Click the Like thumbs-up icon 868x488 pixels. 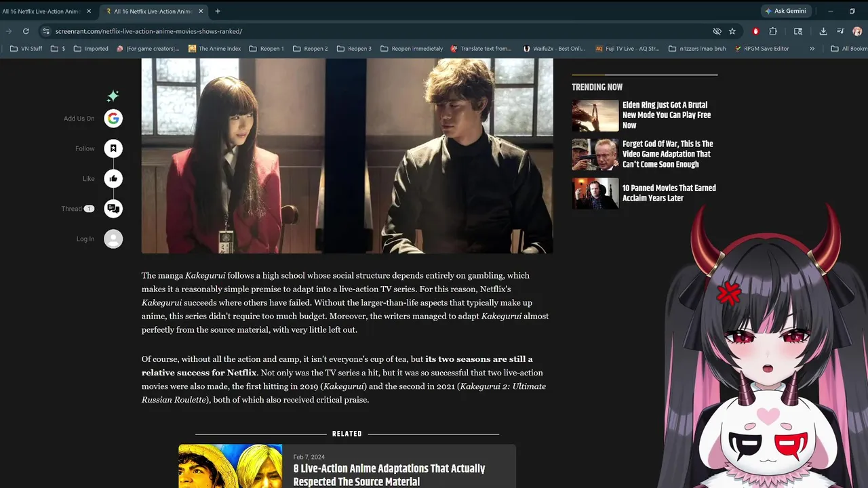[113, 179]
